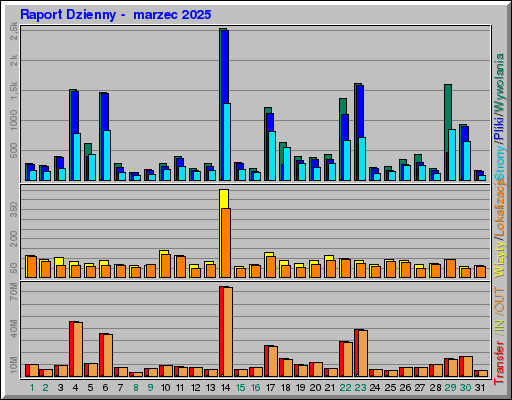Click the '10M' y-axis value

click(x=14, y=365)
